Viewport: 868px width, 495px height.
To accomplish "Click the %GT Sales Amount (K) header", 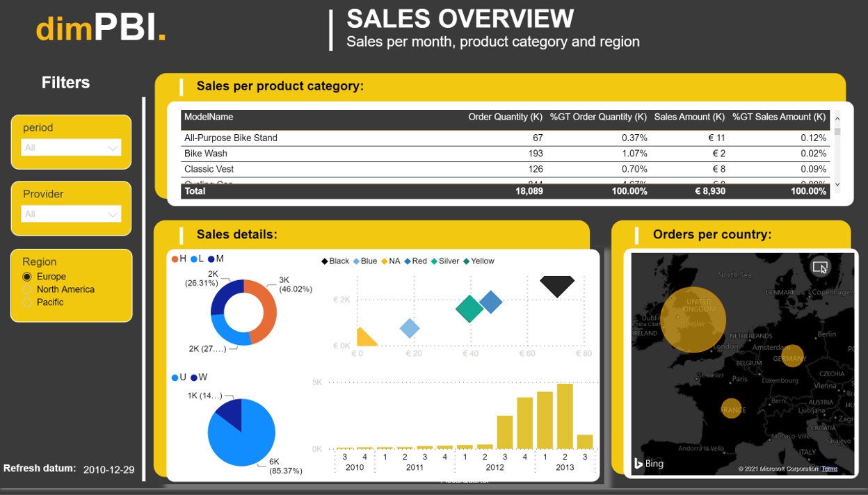I will (x=780, y=117).
